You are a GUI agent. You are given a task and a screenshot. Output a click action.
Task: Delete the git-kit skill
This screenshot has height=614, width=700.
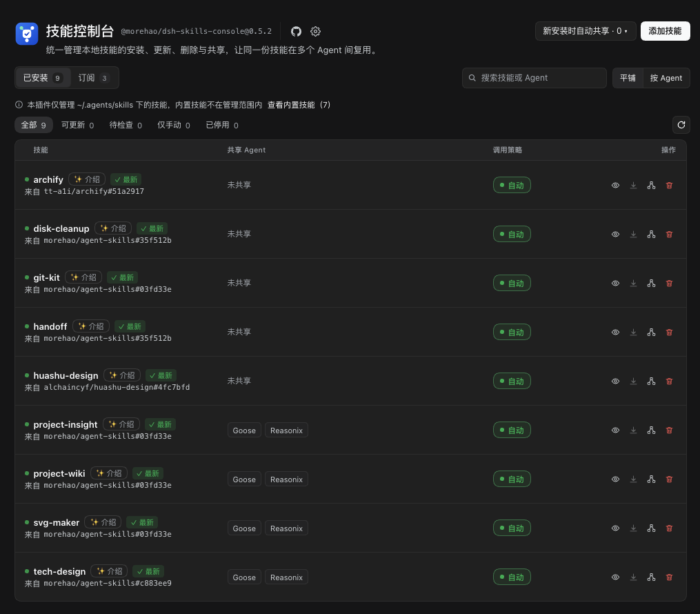pyautogui.click(x=669, y=283)
